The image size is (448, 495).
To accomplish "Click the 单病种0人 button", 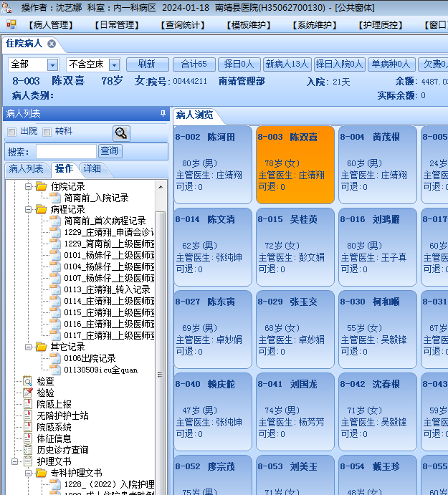I will pyautogui.click(x=391, y=64).
